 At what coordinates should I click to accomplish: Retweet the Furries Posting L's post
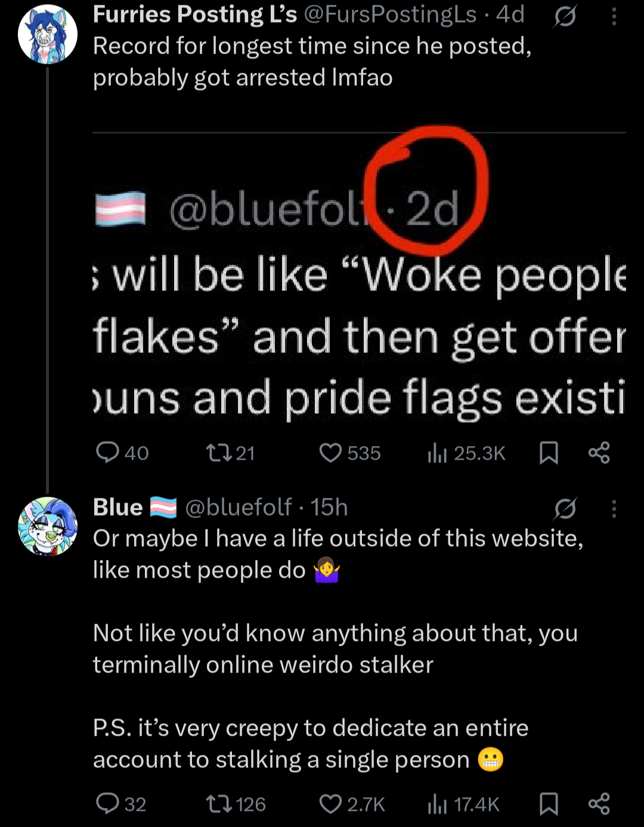(230, 453)
